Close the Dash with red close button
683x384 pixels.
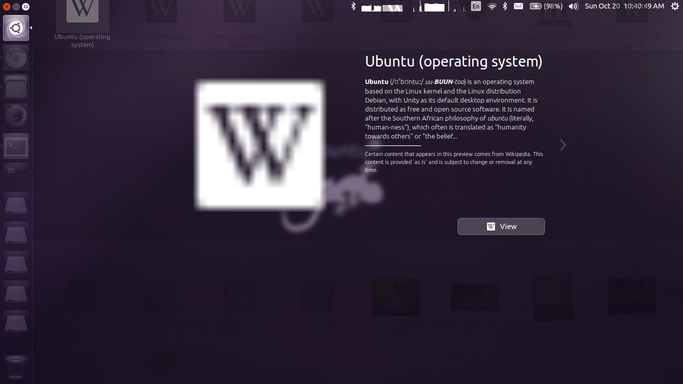pyautogui.click(x=7, y=7)
